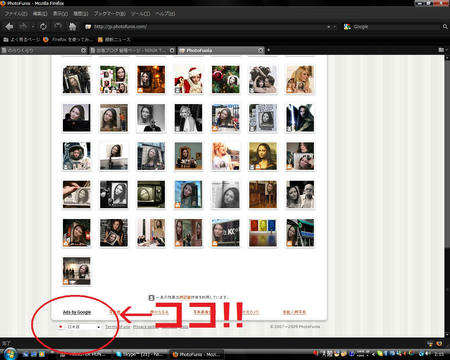Click the site favicon in the address bar
Screen dimensions: 450x360
click(88, 27)
